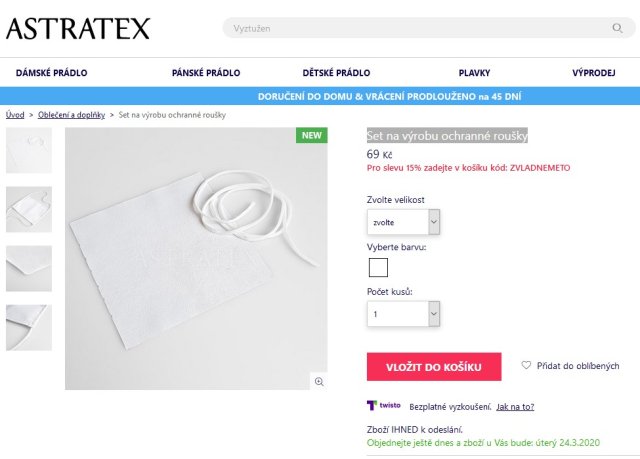This screenshot has width=640, height=459.
Task: Click the search input field
Action: coord(420,28)
